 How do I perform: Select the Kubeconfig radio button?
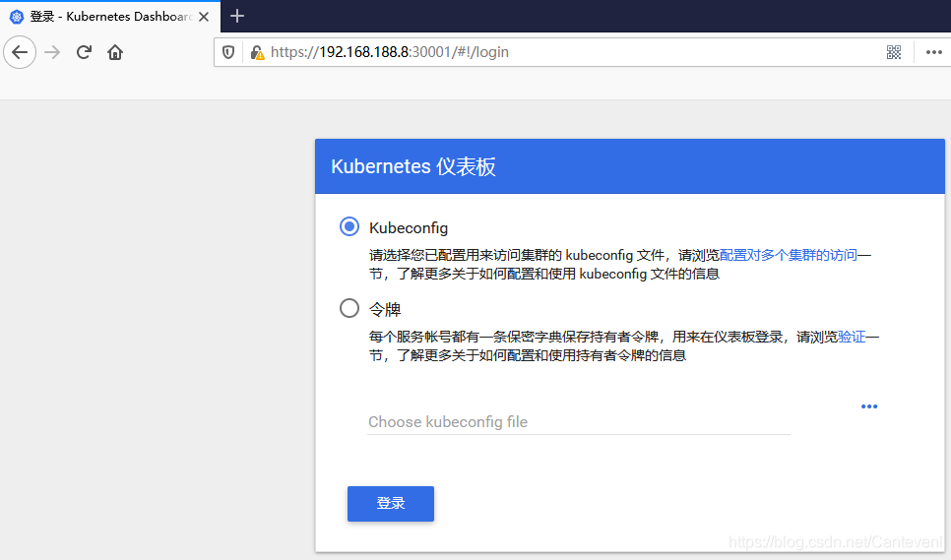pos(349,226)
